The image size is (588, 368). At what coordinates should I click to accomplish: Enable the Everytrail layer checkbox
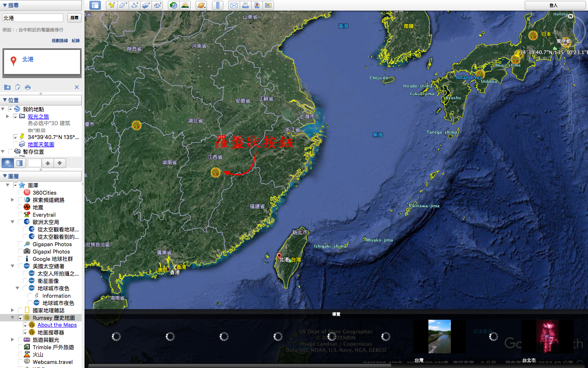pyautogui.click(x=20, y=215)
